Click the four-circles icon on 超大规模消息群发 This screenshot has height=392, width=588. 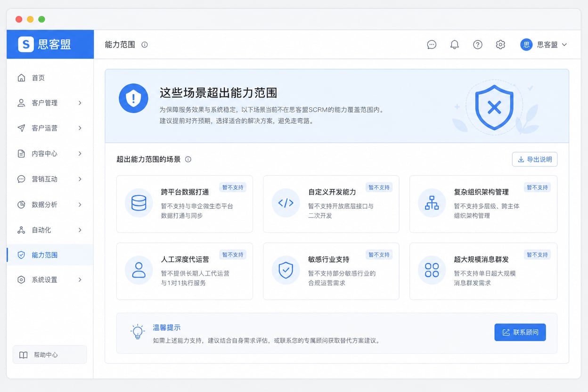(432, 270)
